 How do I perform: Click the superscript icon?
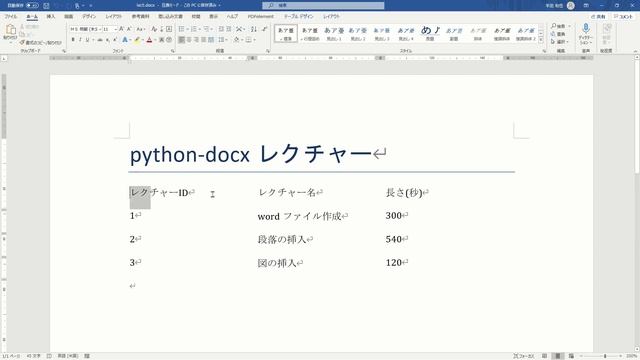(x=115, y=40)
